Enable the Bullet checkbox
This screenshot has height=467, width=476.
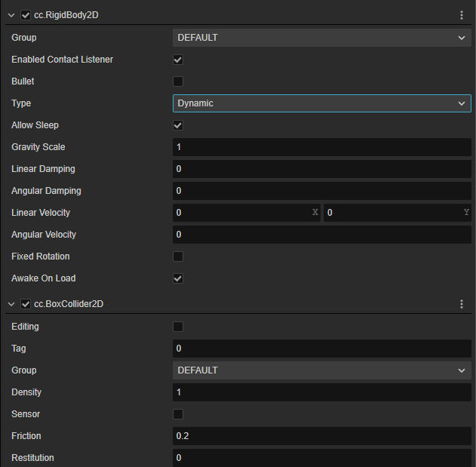point(178,81)
